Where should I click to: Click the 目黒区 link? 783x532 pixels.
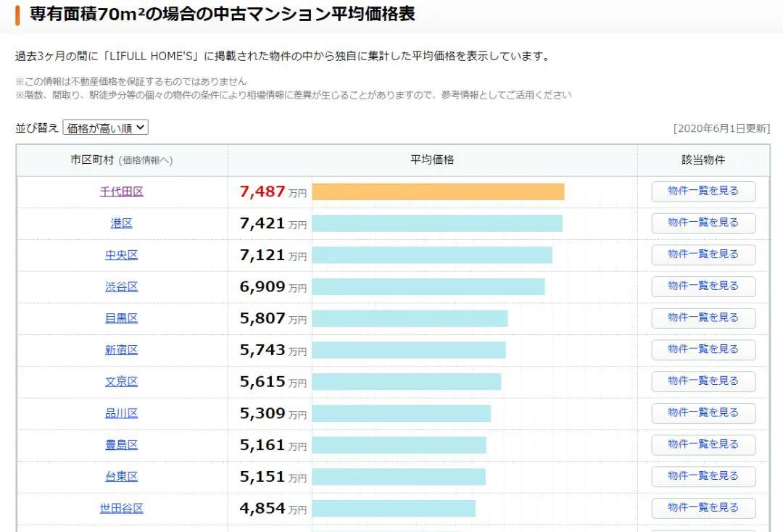point(121,317)
